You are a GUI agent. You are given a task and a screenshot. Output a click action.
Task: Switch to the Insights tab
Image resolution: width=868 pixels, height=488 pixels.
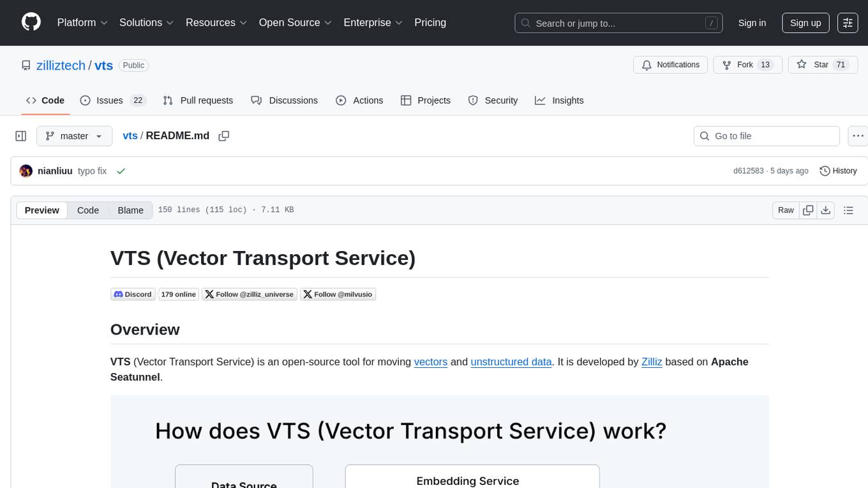point(559,100)
